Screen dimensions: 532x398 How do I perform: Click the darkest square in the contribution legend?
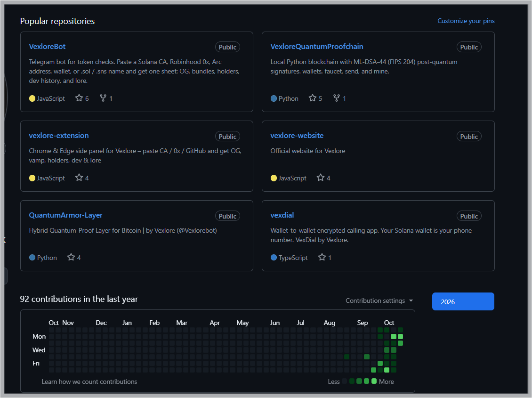pyautogui.click(x=345, y=381)
